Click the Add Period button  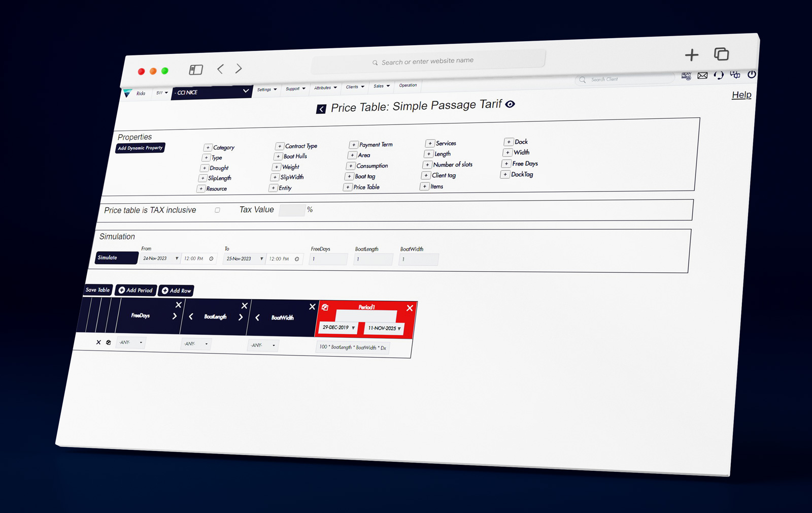[135, 290]
